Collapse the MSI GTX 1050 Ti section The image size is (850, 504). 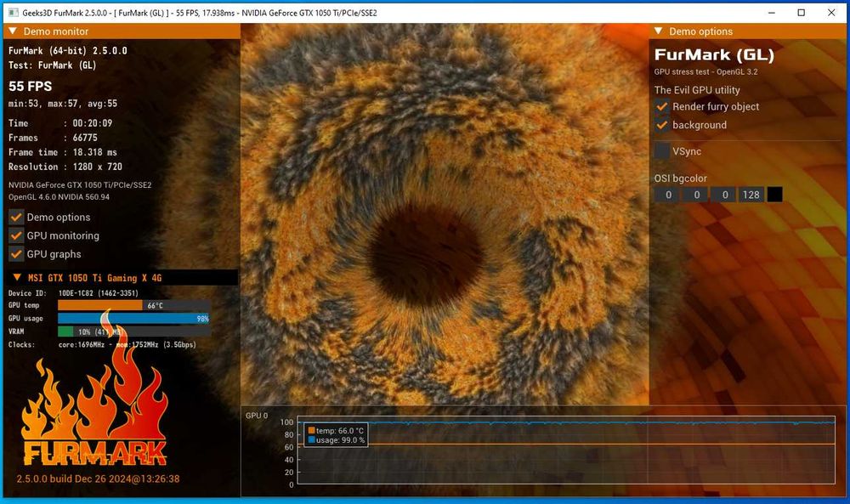(17, 277)
